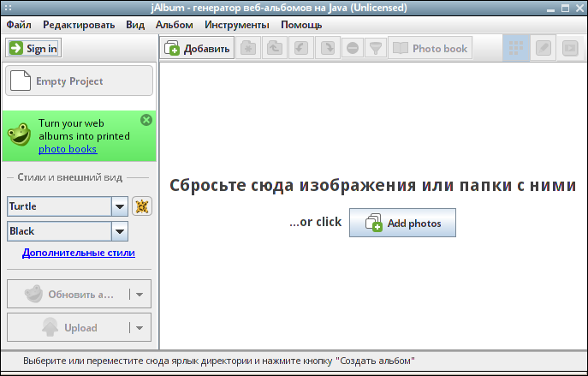Click the frog mascot icon in banner

pos(20,134)
